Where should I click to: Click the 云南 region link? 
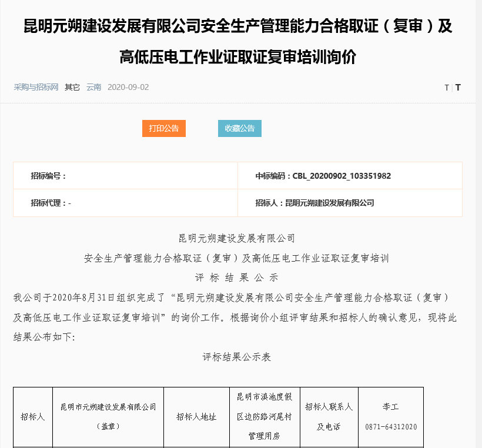coord(93,87)
